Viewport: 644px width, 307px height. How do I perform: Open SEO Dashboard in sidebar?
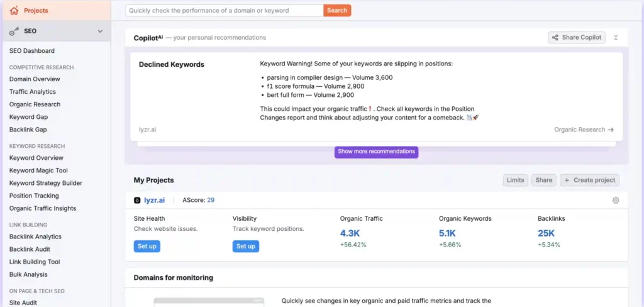[32, 51]
